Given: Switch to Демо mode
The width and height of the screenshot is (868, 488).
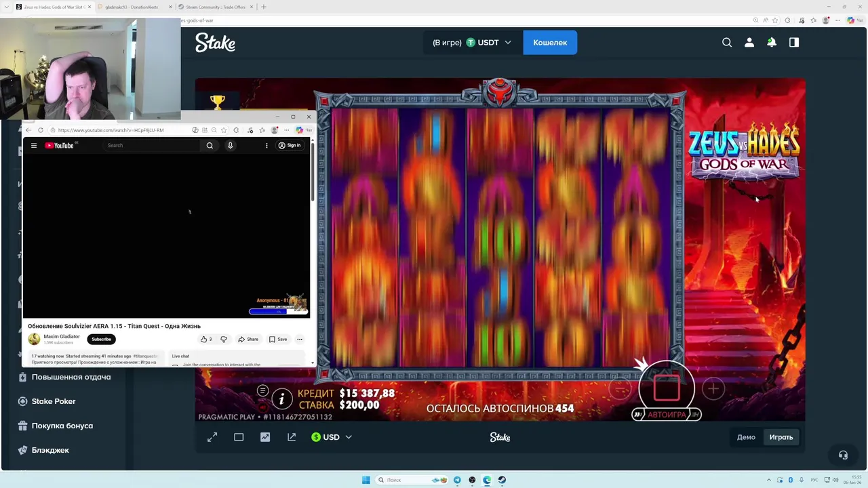Looking at the screenshot, I should coord(746,437).
